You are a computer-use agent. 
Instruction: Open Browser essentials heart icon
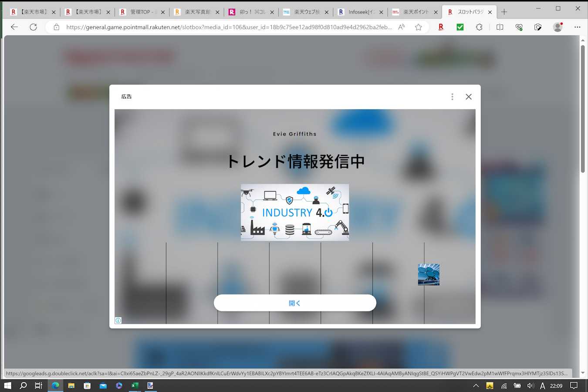tap(519, 27)
